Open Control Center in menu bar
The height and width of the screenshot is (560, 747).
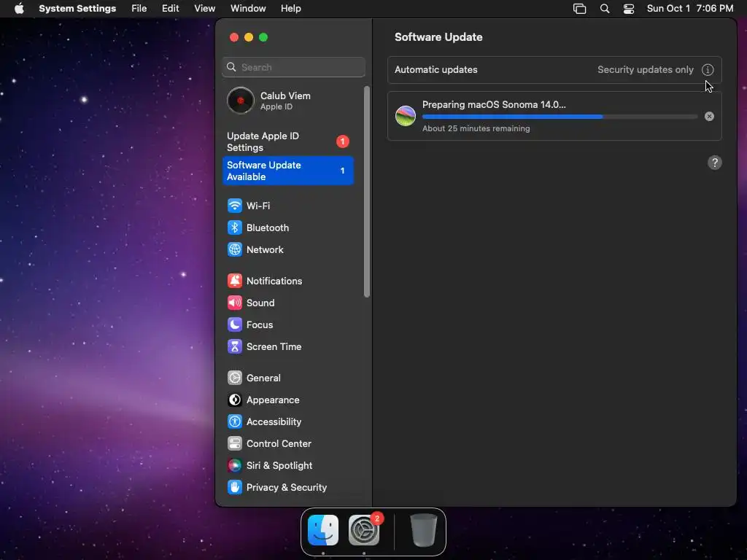tap(629, 9)
